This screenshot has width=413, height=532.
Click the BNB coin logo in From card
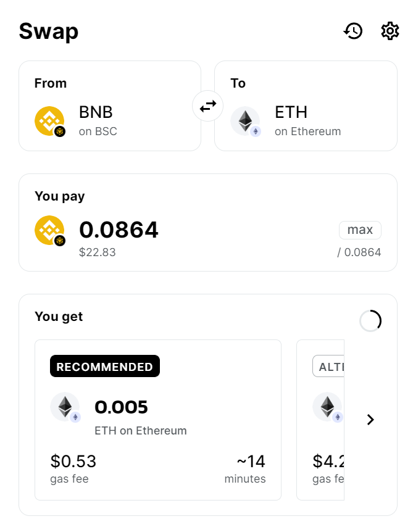click(50, 122)
